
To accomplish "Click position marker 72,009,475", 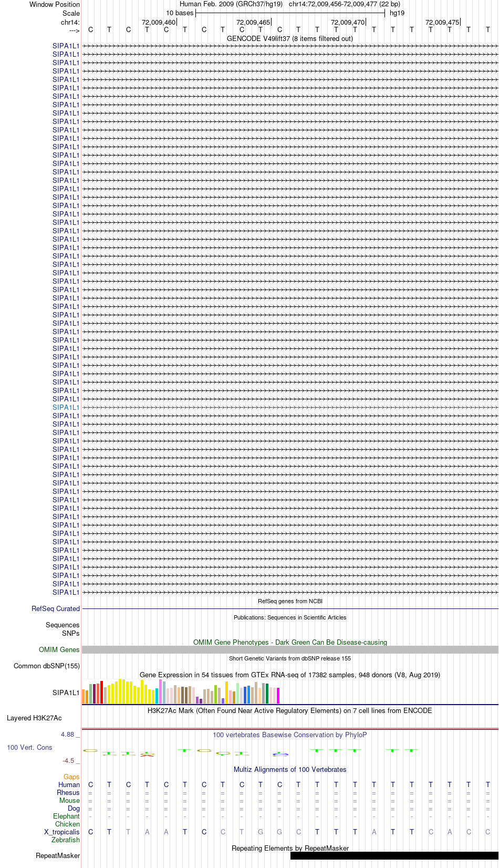I will pos(442,22).
